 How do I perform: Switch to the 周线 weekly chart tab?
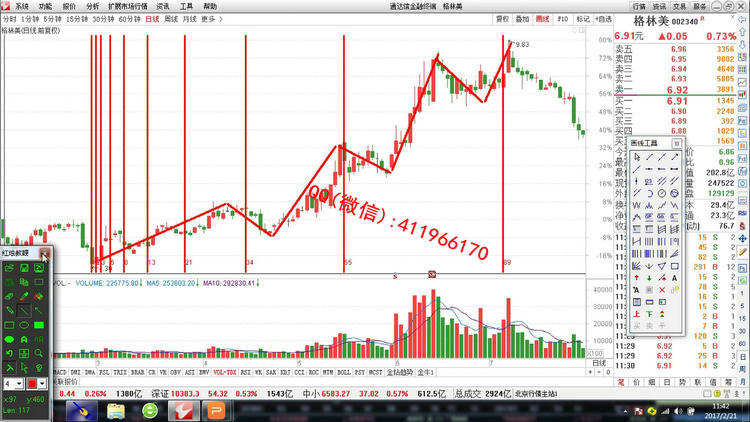pyautogui.click(x=170, y=19)
